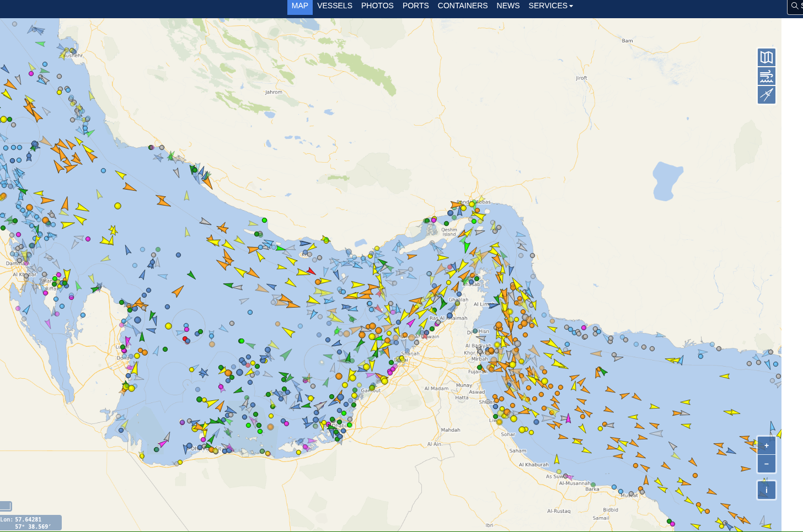Click the Bidbid label
The height and width of the screenshot is (532, 803).
point(611,510)
